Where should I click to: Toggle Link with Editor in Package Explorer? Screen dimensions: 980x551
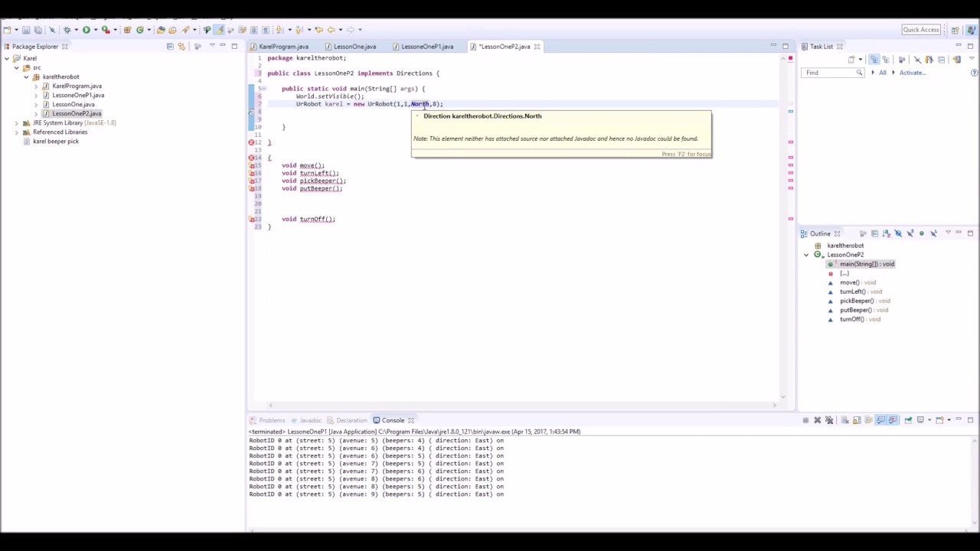181,47
